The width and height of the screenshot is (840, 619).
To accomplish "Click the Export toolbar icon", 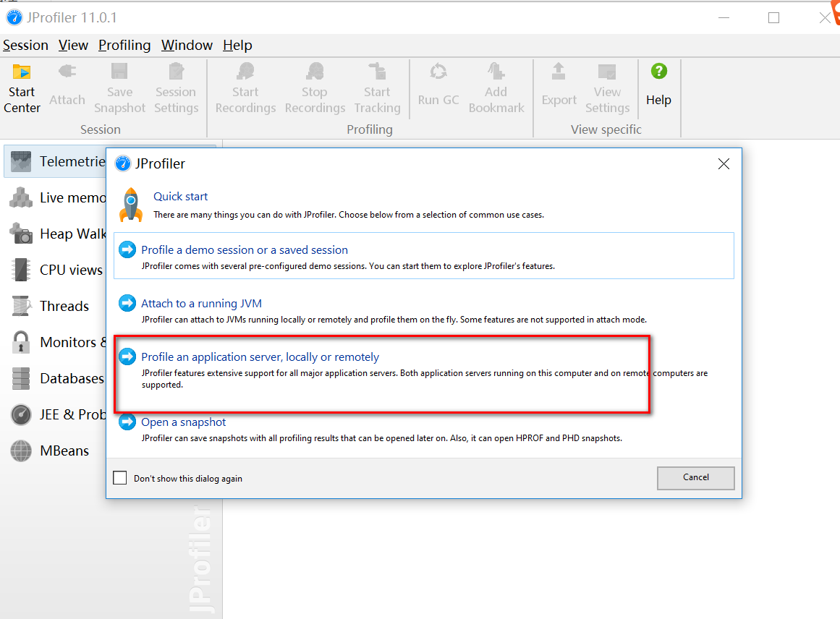I will (x=559, y=72).
